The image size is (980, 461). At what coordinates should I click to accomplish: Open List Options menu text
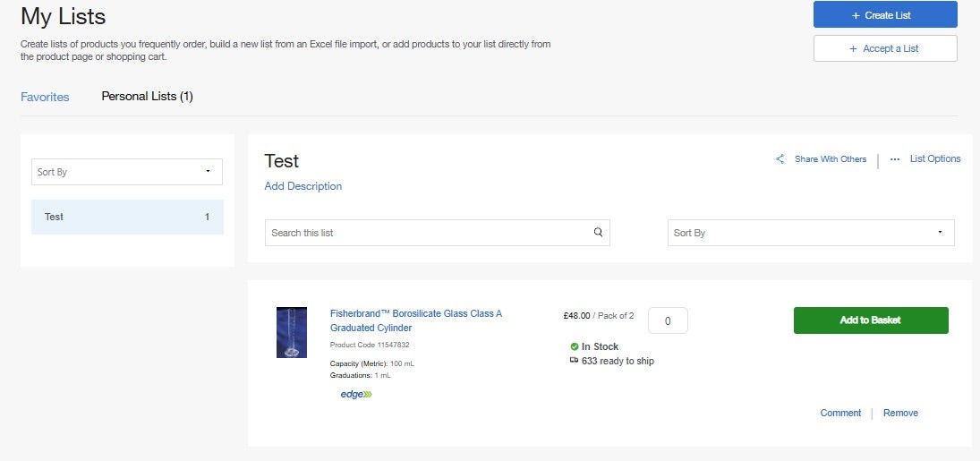click(x=935, y=158)
